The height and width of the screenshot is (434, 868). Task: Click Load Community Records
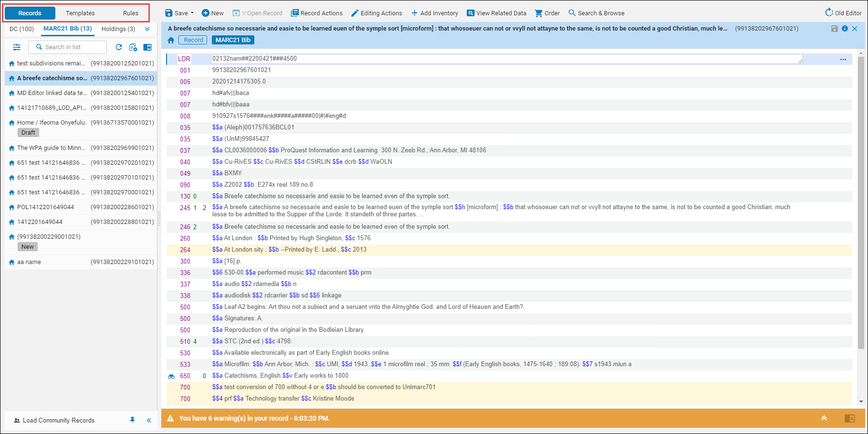coord(54,421)
